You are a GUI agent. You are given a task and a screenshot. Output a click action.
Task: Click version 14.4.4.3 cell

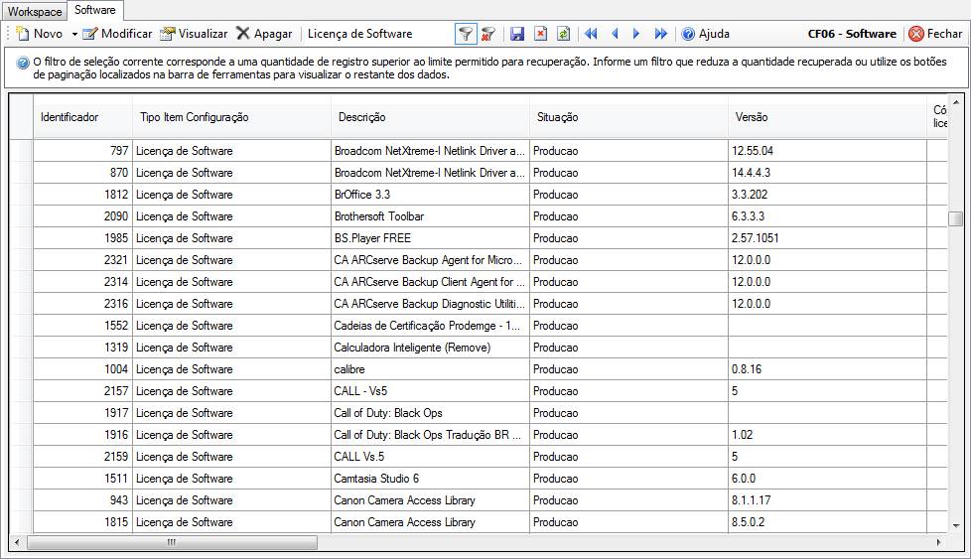[827, 172]
